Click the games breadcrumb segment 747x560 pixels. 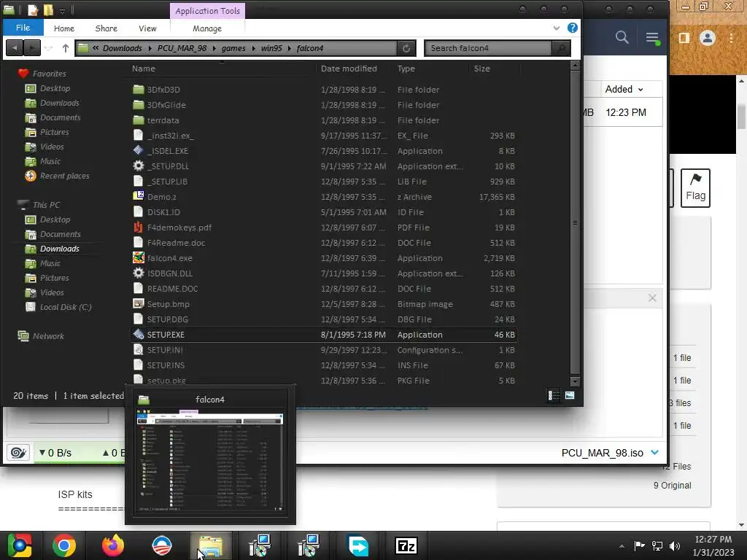point(233,48)
